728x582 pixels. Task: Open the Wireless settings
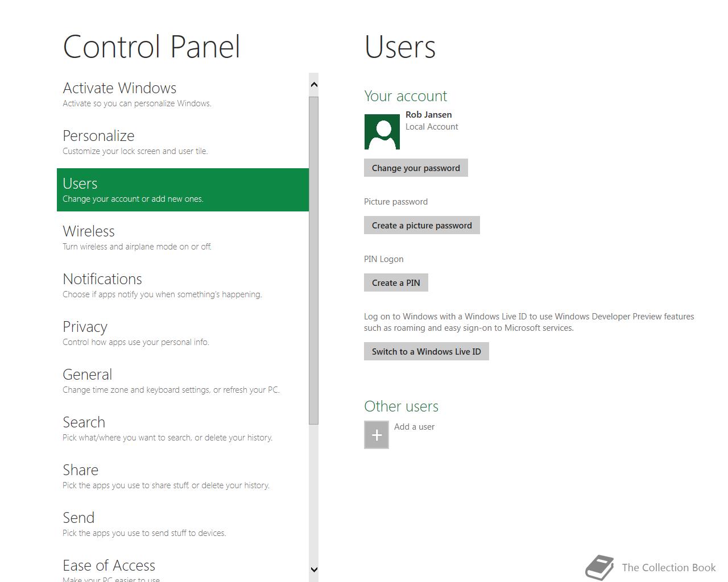point(183,238)
